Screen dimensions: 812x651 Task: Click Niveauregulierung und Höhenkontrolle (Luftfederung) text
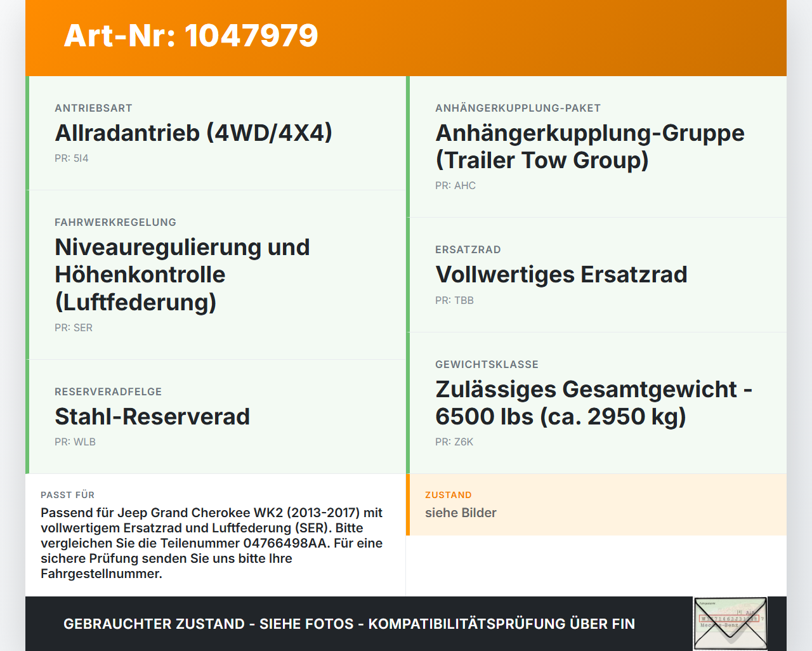182,274
